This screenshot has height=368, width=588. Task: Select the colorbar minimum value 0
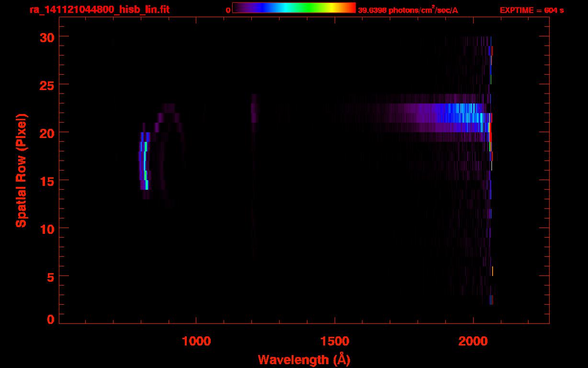[228, 10]
